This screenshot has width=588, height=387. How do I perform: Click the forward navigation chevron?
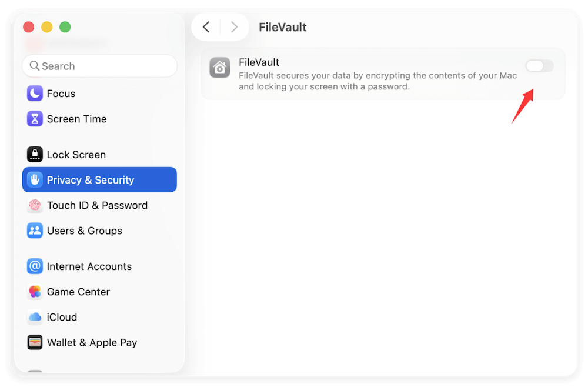click(234, 27)
